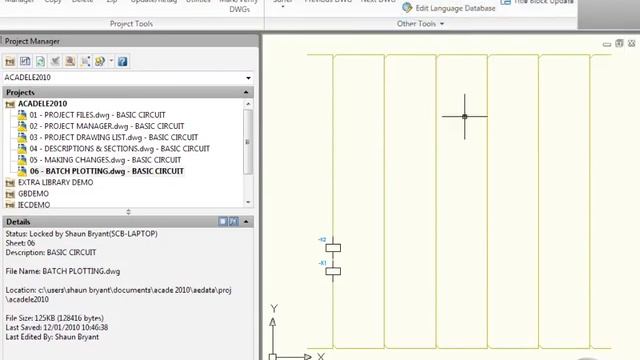
Task: Click the Refresh project list icon
Action: click(x=40, y=62)
